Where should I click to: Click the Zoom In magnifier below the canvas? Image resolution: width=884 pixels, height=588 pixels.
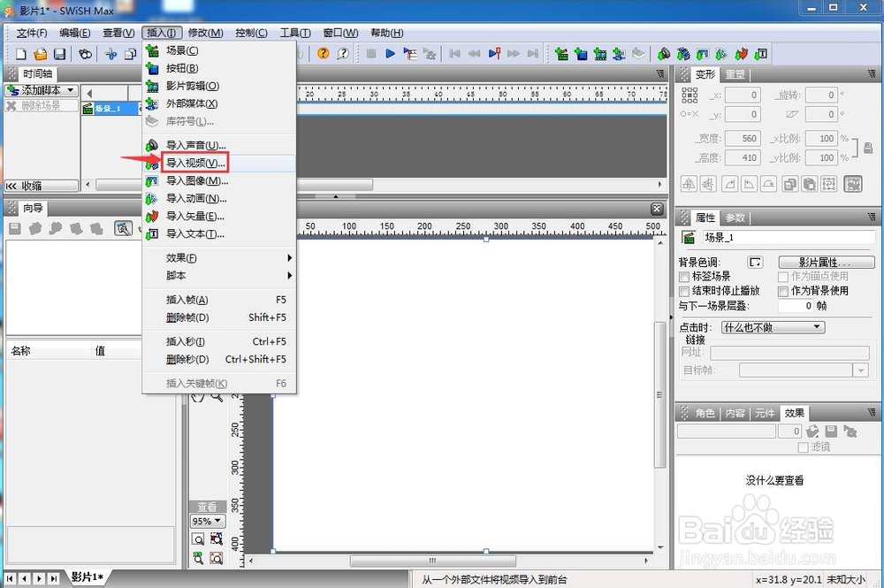pyautogui.click(x=199, y=539)
